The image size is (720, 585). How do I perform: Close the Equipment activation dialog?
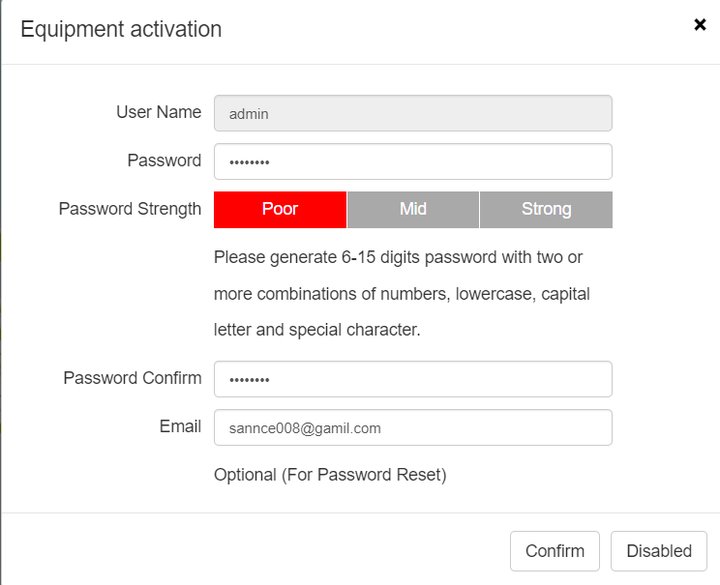[x=700, y=24]
